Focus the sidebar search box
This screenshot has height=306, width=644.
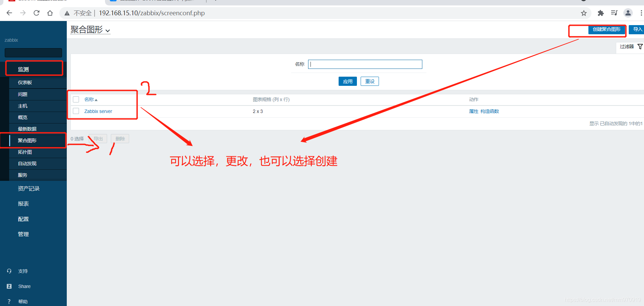[33, 53]
